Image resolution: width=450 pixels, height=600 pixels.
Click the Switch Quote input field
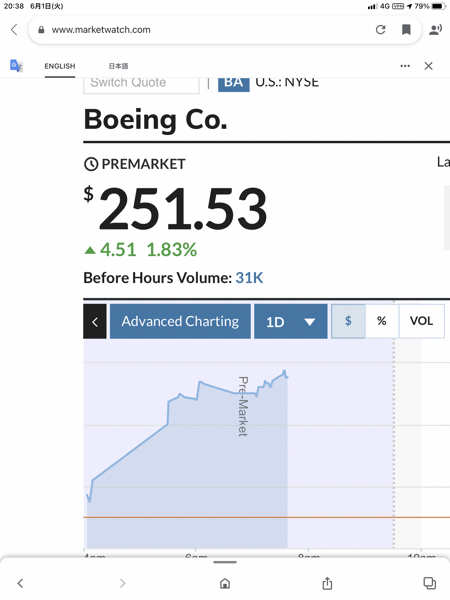pos(141,84)
